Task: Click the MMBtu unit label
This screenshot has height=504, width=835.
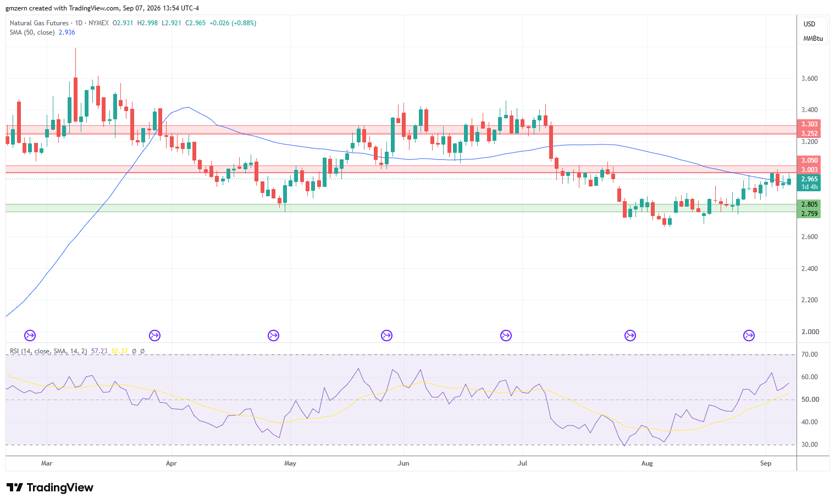Action: (x=813, y=38)
